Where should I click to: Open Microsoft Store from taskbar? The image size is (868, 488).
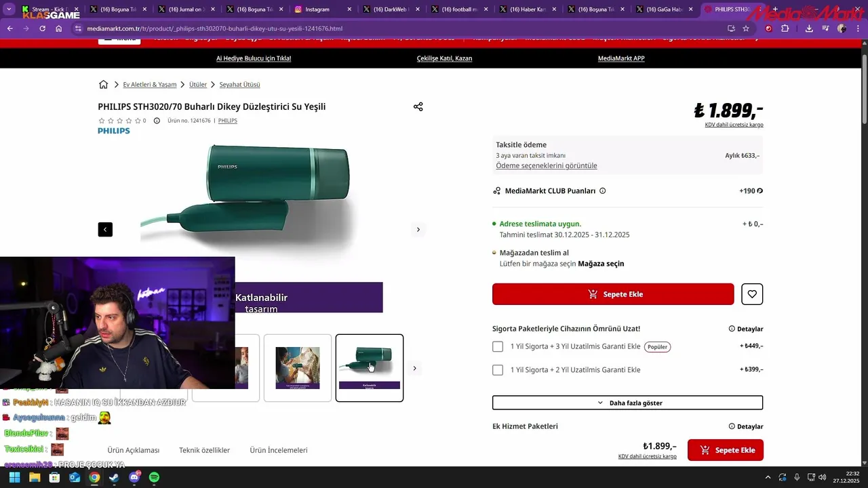54,477
